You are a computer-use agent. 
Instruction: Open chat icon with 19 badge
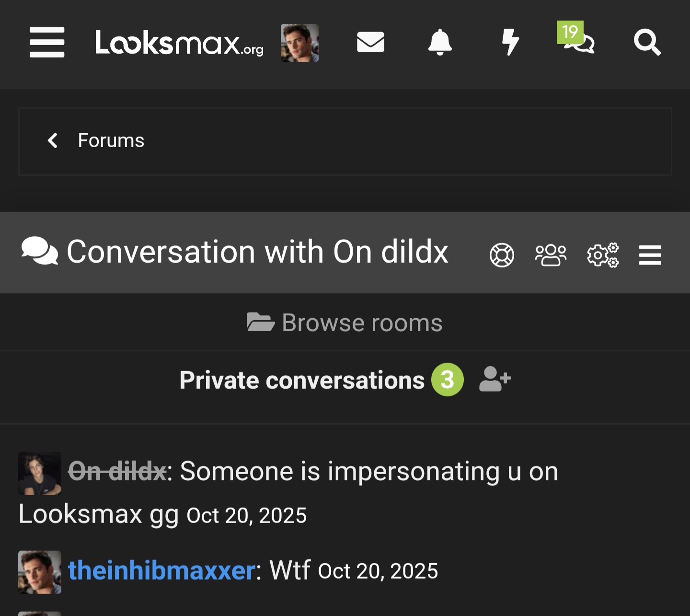[x=579, y=41]
